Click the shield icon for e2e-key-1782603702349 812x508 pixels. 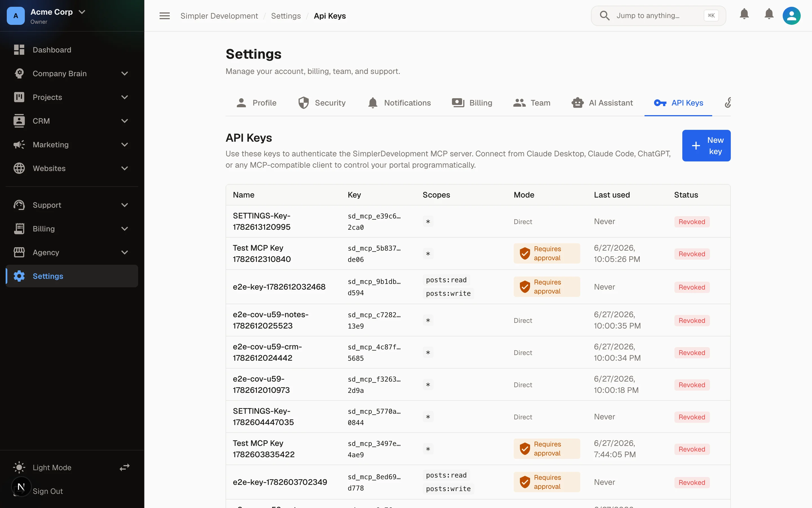point(525,482)
